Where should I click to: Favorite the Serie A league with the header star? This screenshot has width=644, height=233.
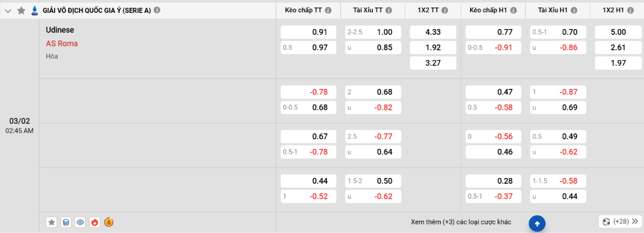tap(21, 10)
